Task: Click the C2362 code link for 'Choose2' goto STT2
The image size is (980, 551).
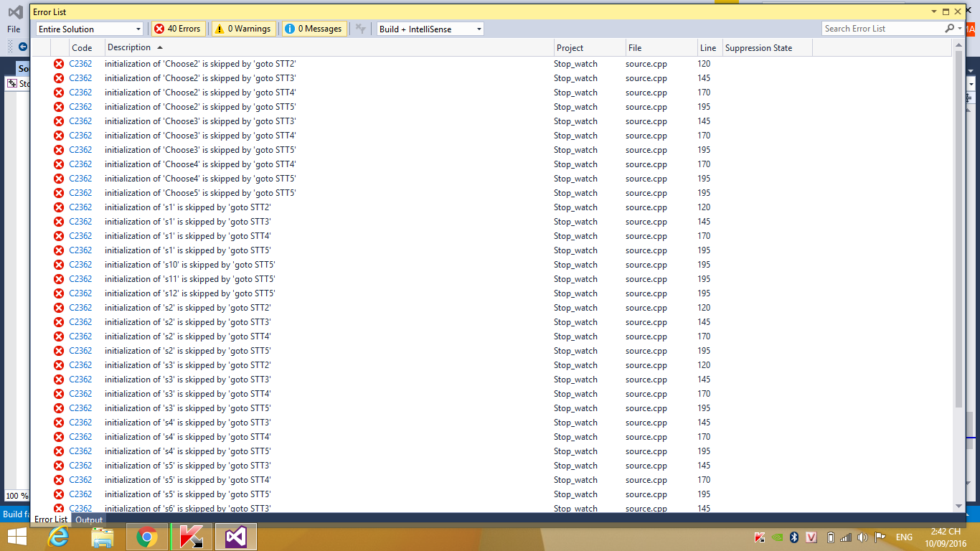Action: pos(80,64)
